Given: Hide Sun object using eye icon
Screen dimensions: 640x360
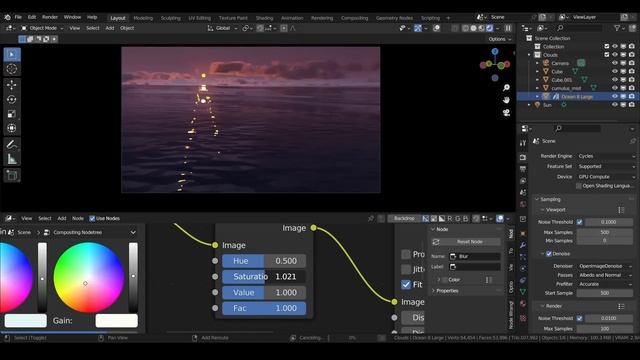Looking at the screenshot, I should 615,105.
